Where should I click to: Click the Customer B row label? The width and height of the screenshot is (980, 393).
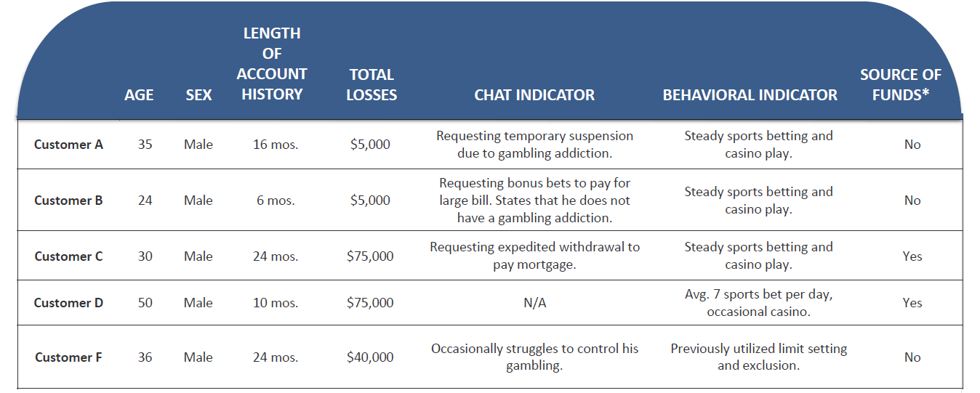point(68,200)
